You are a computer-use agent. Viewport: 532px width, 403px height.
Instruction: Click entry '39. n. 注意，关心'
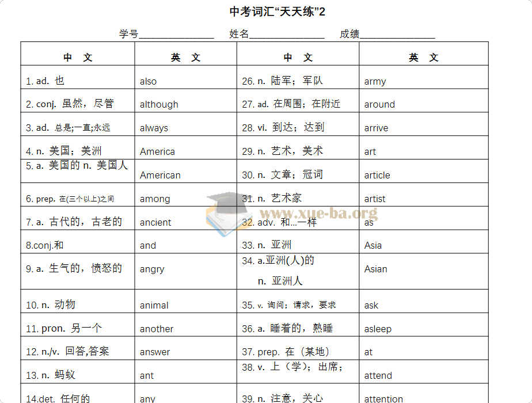(x=283, y=398)
